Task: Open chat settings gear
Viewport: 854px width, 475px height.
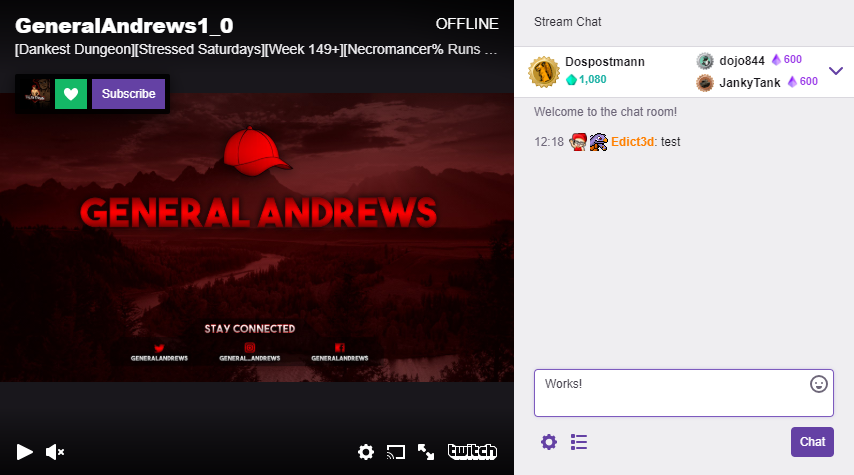Action: coord(549,442)
